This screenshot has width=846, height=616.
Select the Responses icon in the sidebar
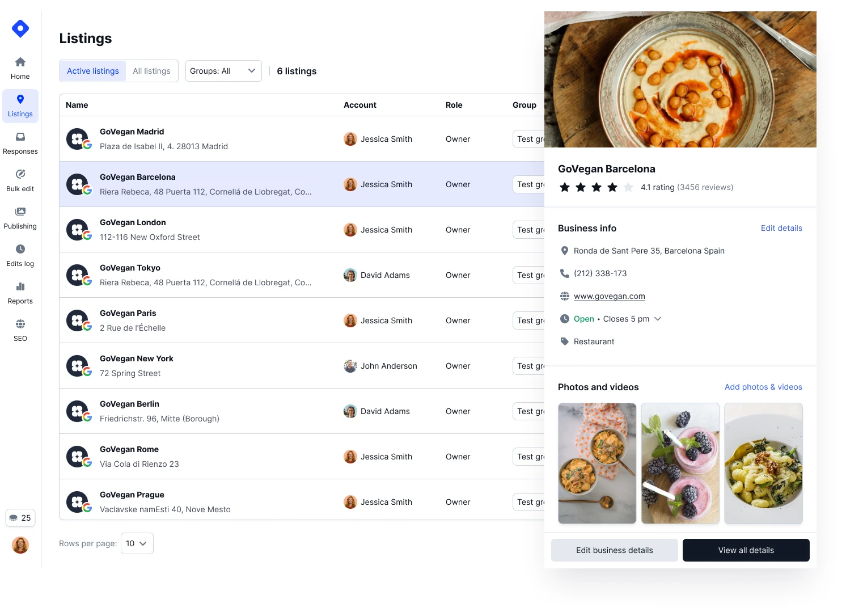coord(20,142)
